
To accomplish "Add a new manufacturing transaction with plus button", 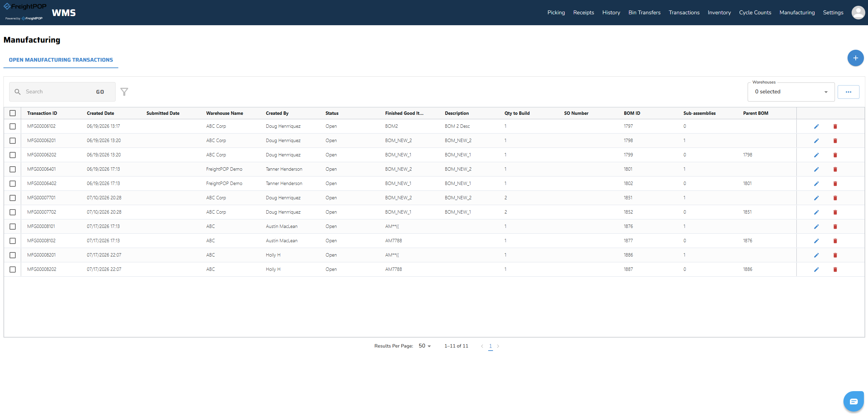I will (x=855, y=58).
